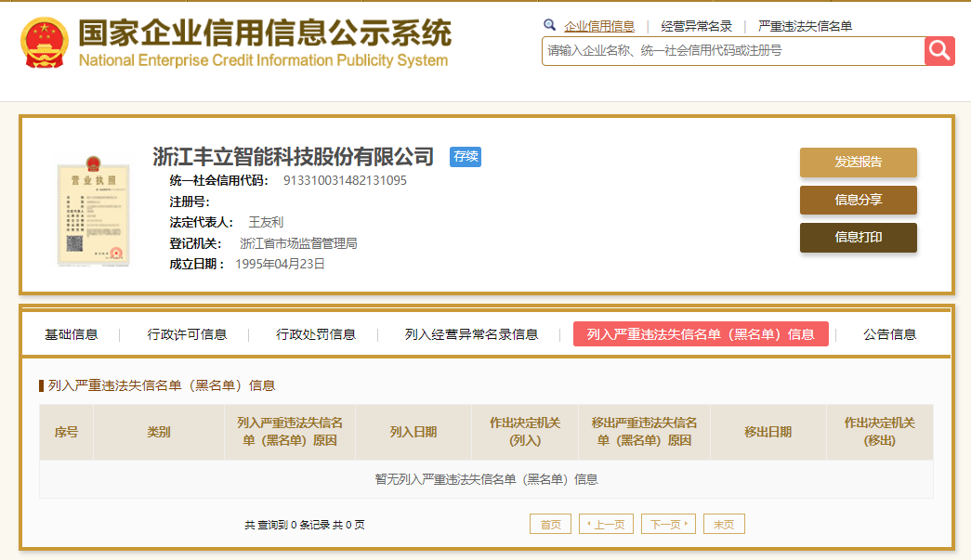Go to previous page with 上一页
The width and height of the screenshot is (971, 560).
[x=606, y=524]
